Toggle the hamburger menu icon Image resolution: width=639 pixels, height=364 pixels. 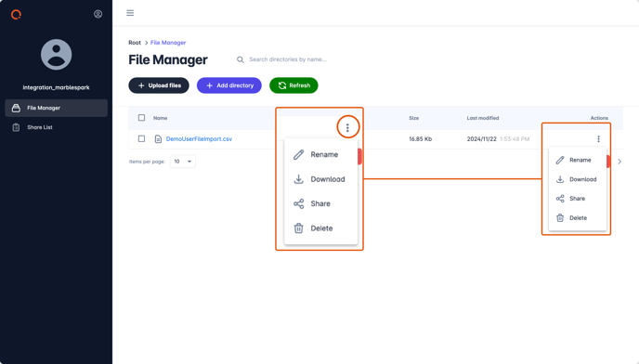(x=130, y=13)
